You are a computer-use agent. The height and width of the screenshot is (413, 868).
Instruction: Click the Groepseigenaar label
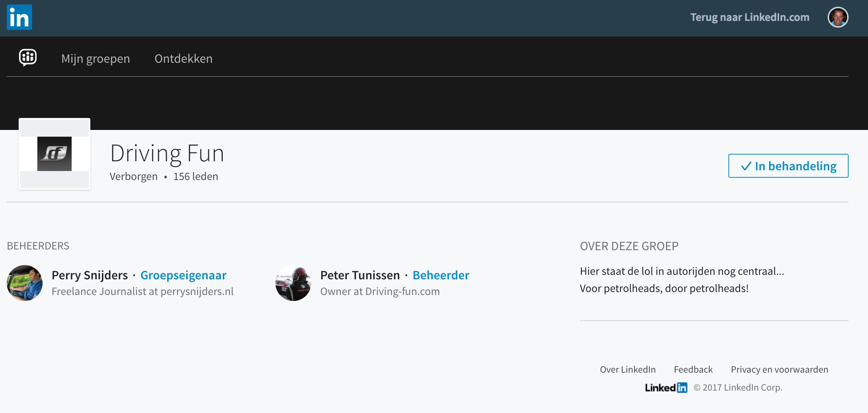click(184, 275)
